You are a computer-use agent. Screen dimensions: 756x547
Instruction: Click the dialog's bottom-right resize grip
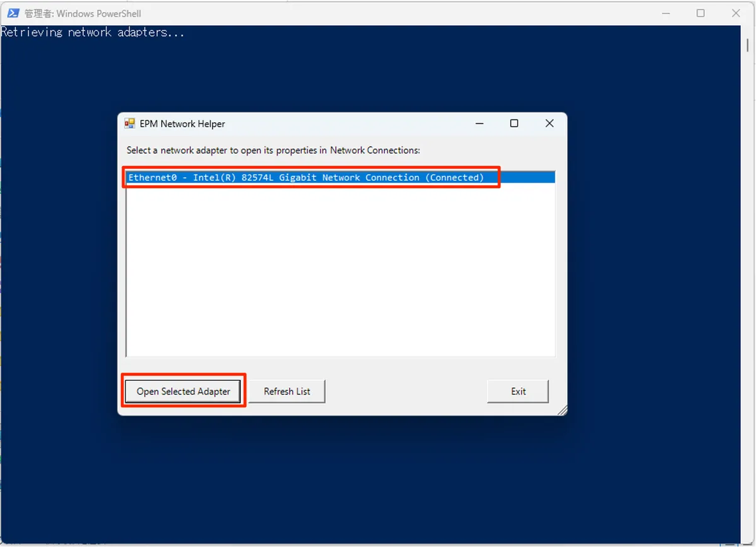point(562,410)
